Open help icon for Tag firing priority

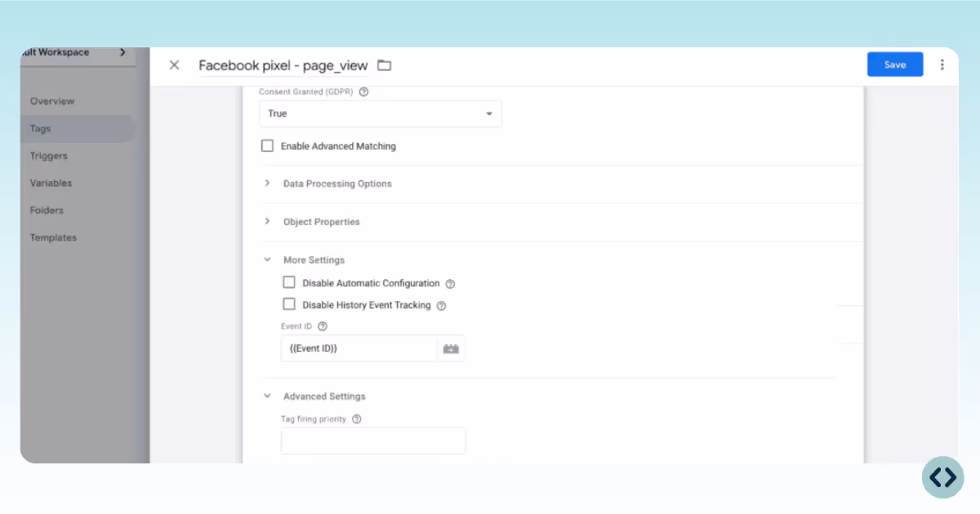point(356,419)
